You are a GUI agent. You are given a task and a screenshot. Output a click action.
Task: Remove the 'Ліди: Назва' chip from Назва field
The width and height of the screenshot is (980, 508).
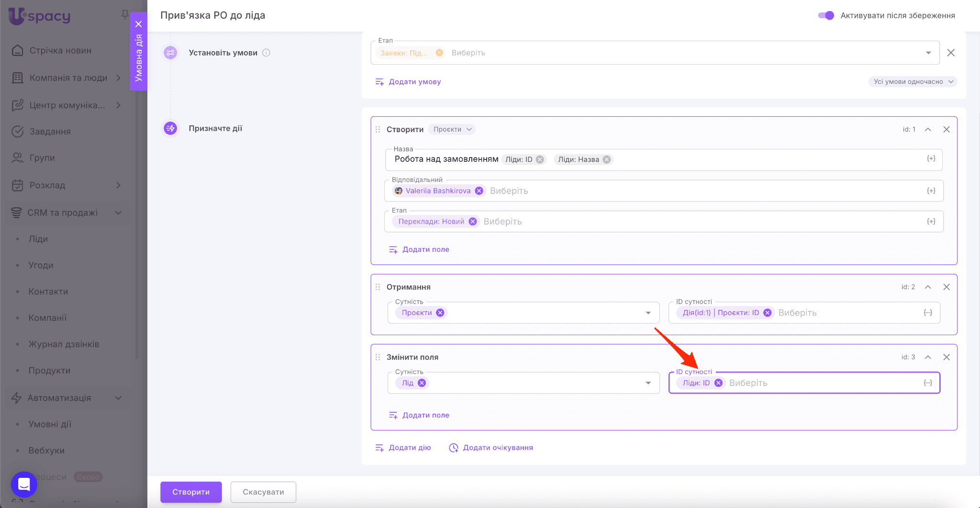(607, 159)
